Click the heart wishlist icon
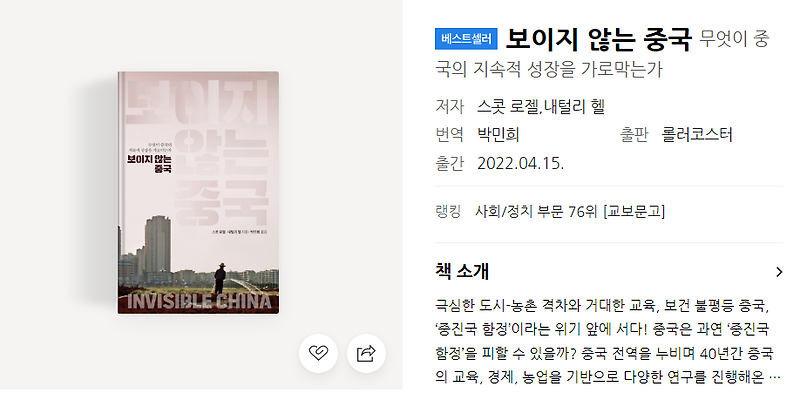 pos(318,353)
